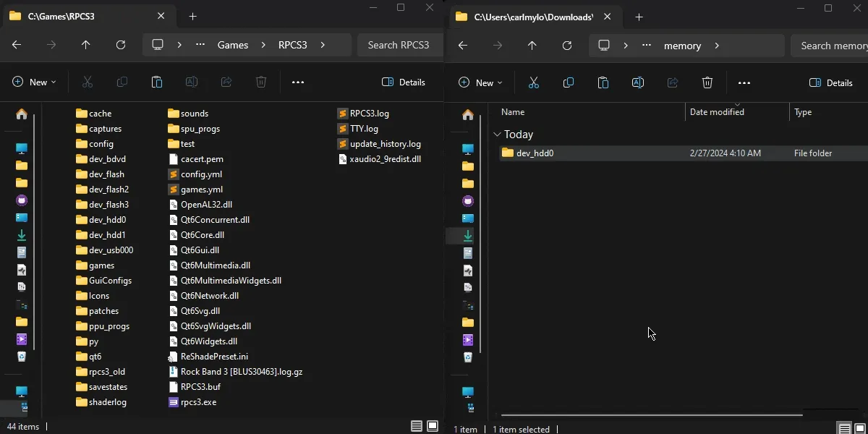The image size is (868, 434).
Task: Sort files by the Name column header
Action: point(513,111)
